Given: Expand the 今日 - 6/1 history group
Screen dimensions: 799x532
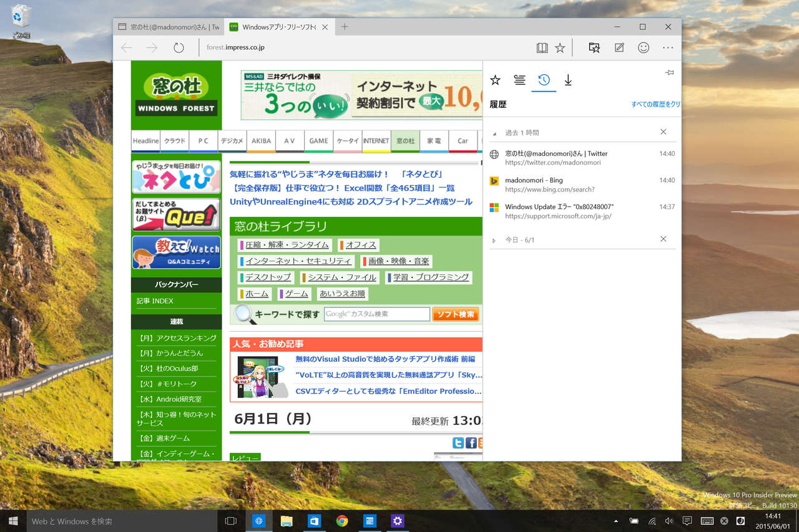Looking at the screenshot, I should [x=493, y=239].
